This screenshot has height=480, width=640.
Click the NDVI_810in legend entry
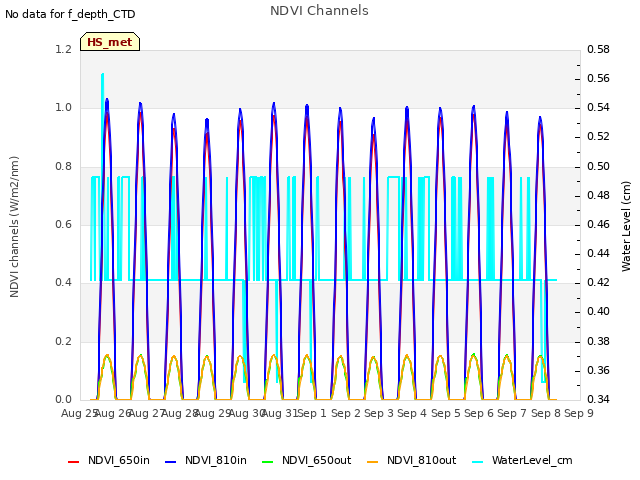206,460
